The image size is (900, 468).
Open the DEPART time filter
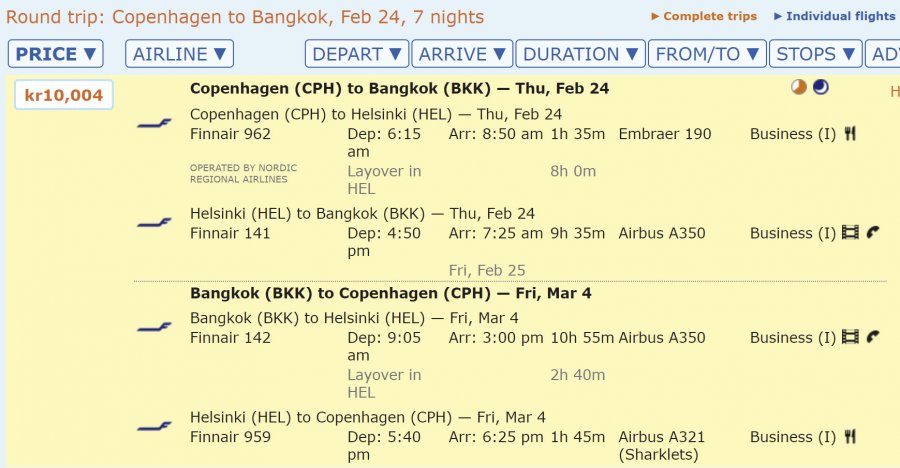point(358,54)
